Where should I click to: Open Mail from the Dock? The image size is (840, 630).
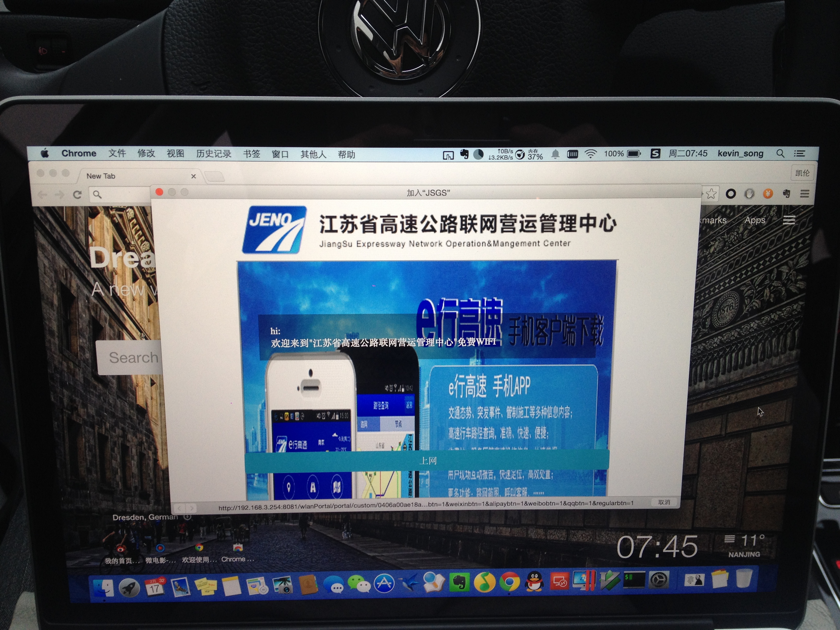coord(180,587)
